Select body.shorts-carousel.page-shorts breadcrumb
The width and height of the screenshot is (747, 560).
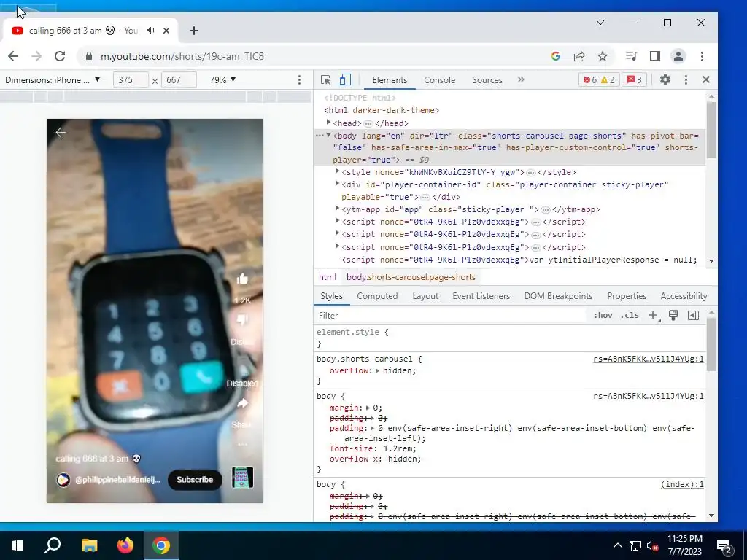(411, 277)
